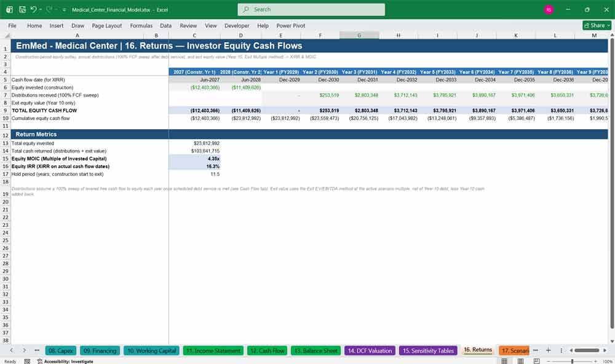This screenshot has width=615, height=364.
Task: Switch to Normal view icon
Action: coord(504,362)
